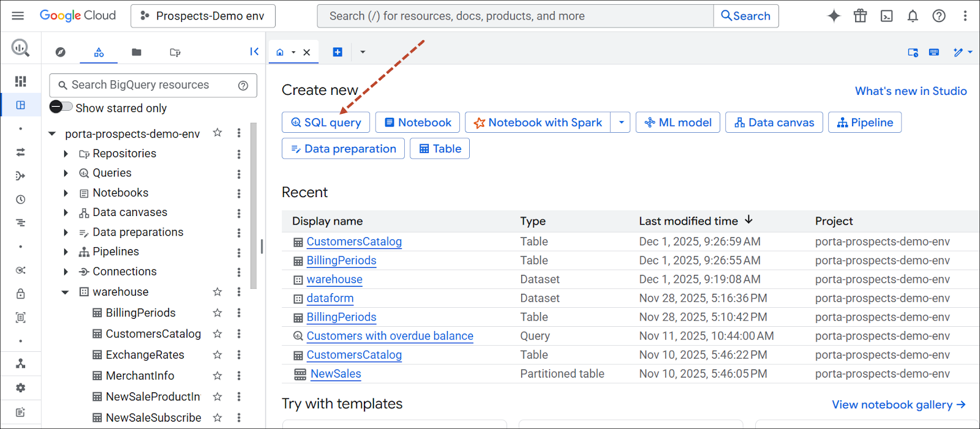Click the help icon in resource search box
Viewport: 980px width, 429px height.
point(243,86)
